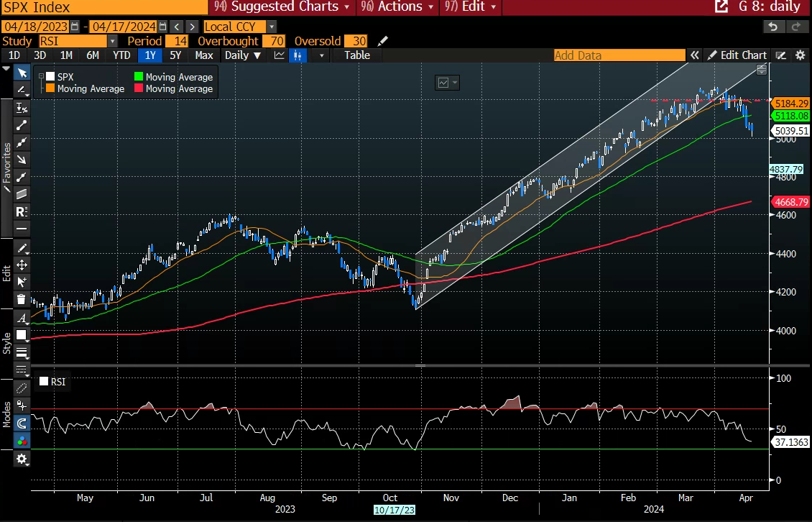Toggle the magnet snap mode

22,423
